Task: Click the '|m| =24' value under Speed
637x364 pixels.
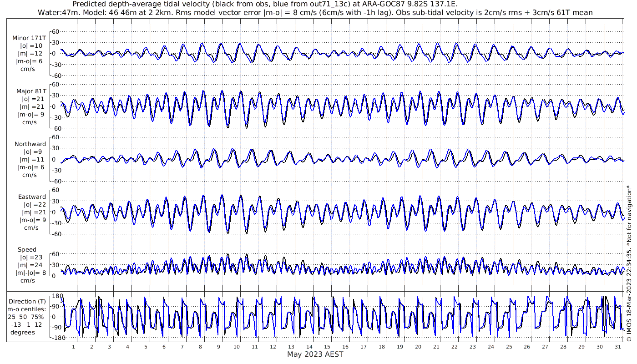Action: click(x=31, y=265)
